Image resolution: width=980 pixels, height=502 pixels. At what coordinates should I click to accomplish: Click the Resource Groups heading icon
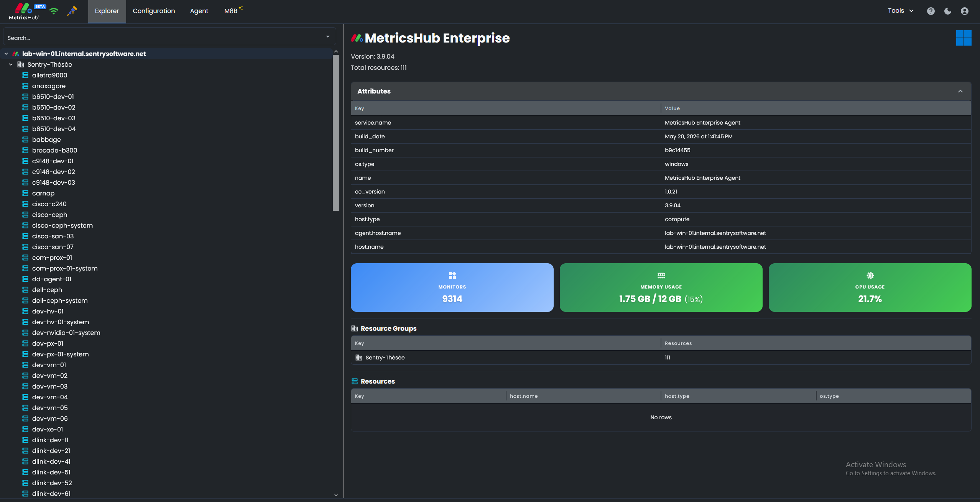pos(355,328)
